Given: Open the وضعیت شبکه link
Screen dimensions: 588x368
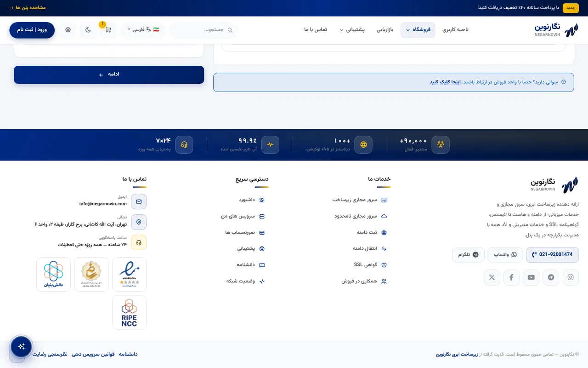Looking at the screenshot, I should 245,281.
